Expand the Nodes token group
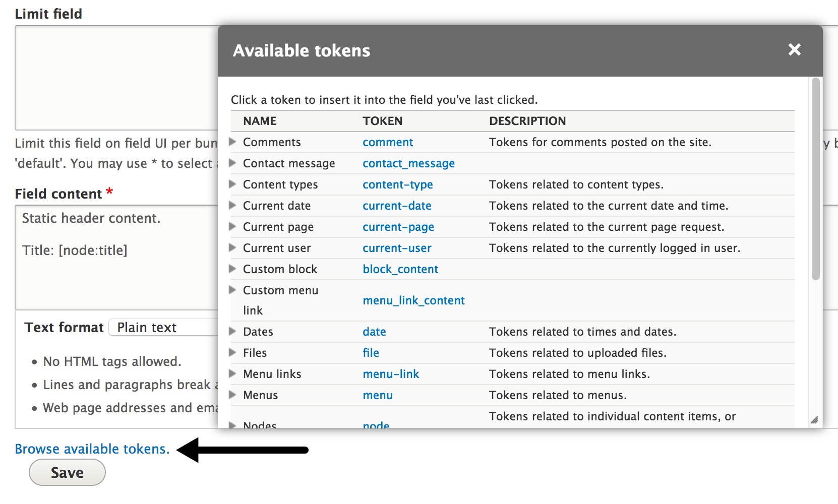The width and height of the screenshot is (838, 504). 232,424
